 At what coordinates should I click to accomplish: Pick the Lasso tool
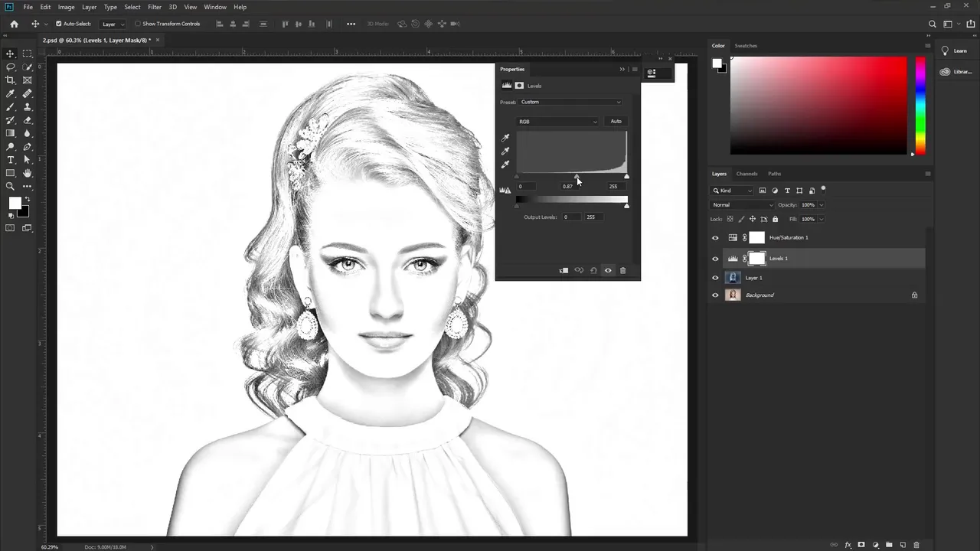pos(11,67)
